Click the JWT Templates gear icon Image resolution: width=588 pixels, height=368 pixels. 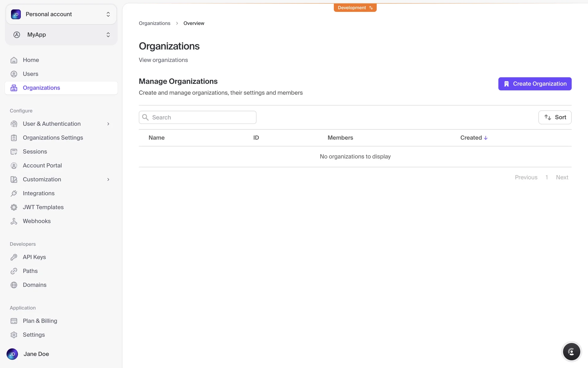pos(14,207)
